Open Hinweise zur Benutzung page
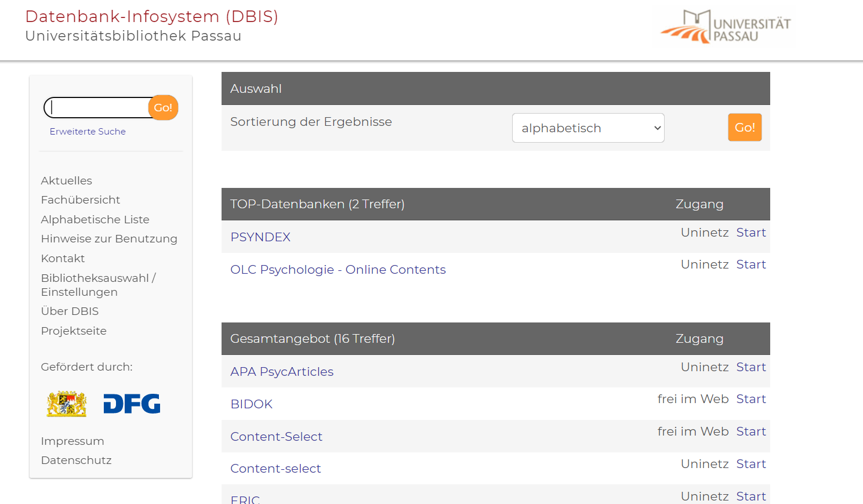The image size is (863, 504). point(109,239)
